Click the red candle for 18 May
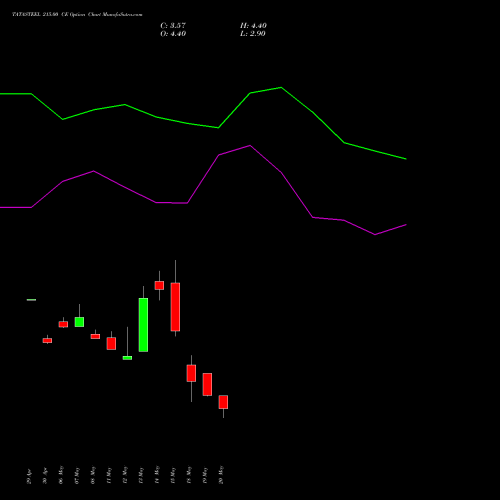Image resolution: width=500 pixels, height=500 pixels. tap(191, 373)
